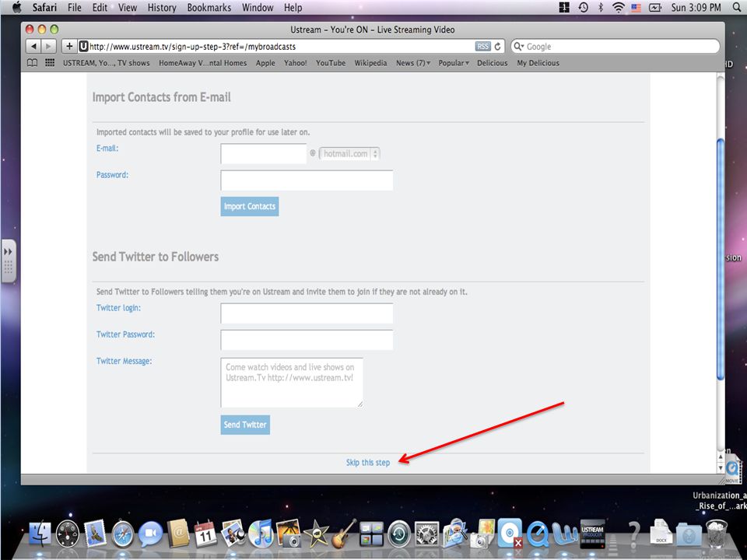Open the My Delicious bookmark
The image size is (747, 560).
click(538, 63)
